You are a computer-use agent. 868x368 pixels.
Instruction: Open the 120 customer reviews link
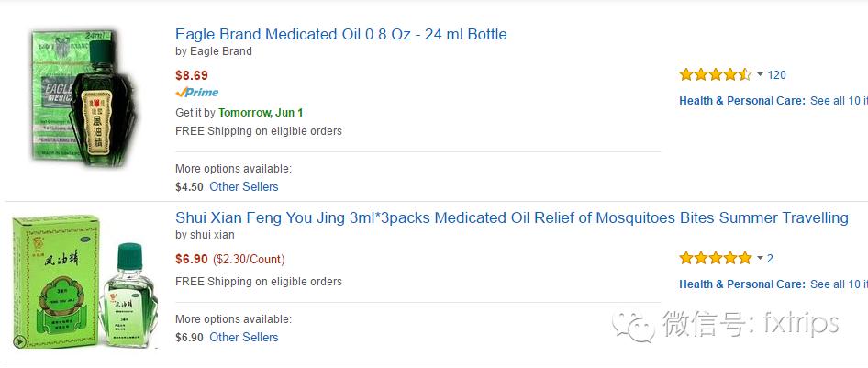point(776,75)
